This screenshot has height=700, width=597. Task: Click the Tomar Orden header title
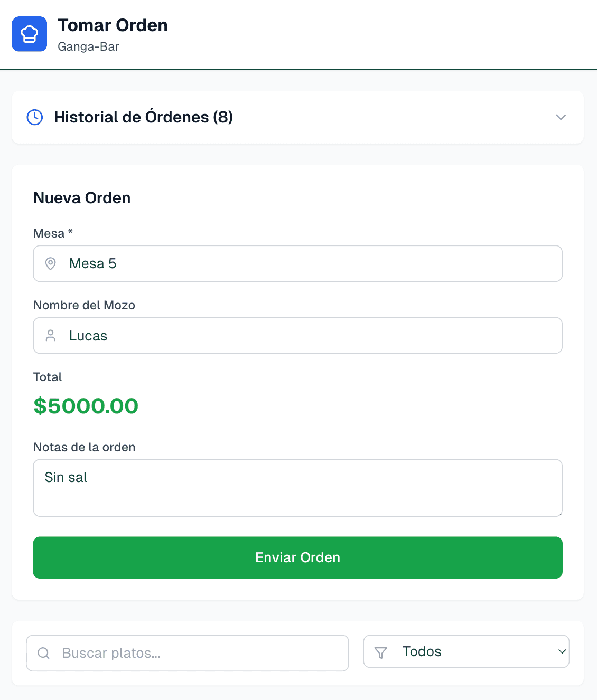[113, 25]
